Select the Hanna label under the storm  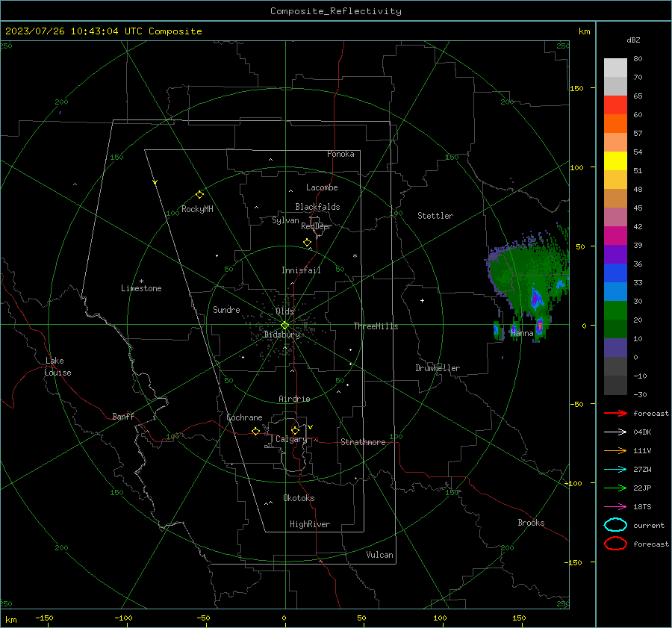pyautogui.click(x=522, y=333)
